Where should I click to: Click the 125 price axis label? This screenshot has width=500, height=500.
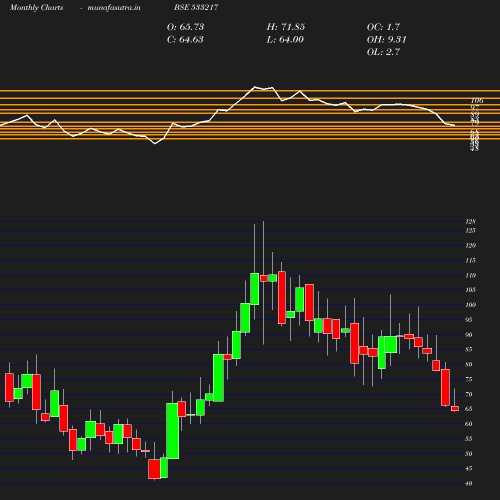coord(470,230)
